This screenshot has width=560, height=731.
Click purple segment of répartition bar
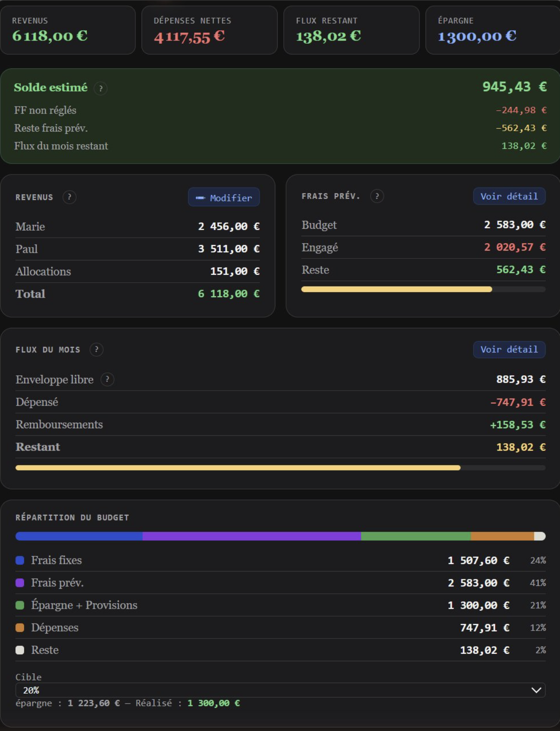252,536
